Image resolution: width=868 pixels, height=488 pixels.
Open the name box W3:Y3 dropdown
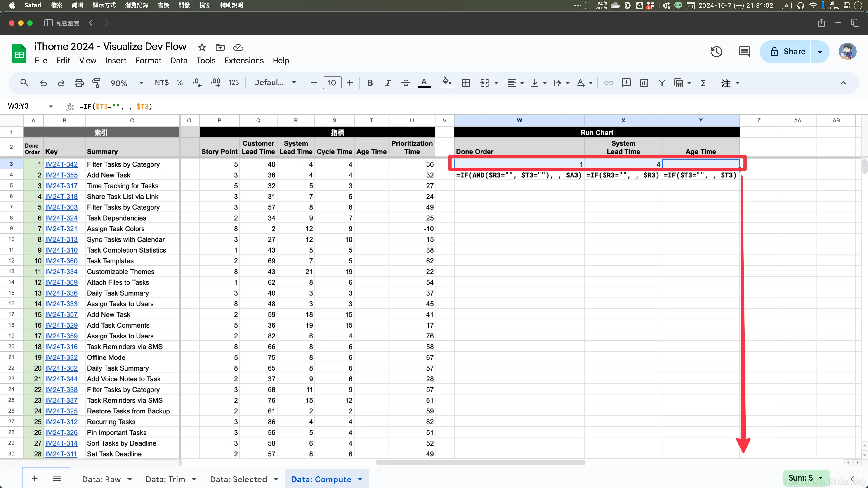tap(51, 106)
